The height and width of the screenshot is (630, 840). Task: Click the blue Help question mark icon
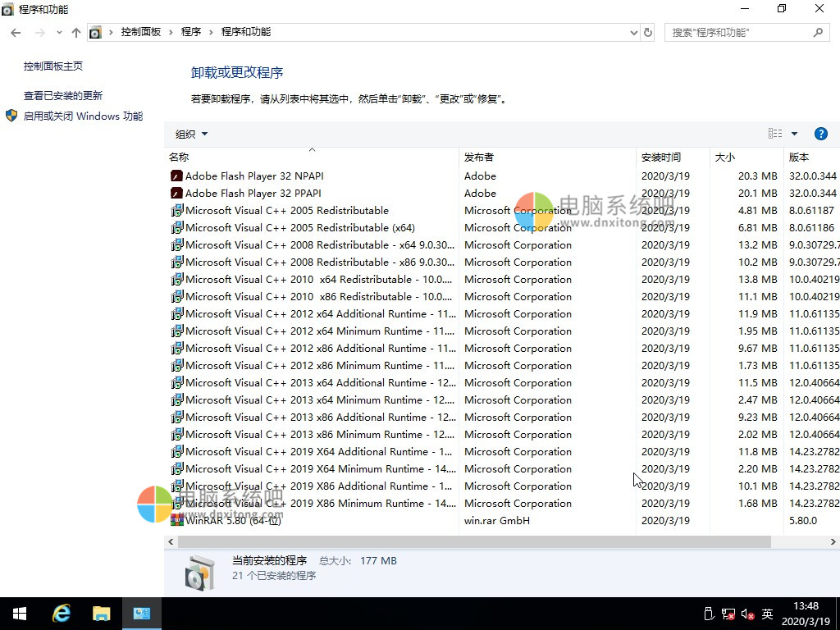[821, 134]
